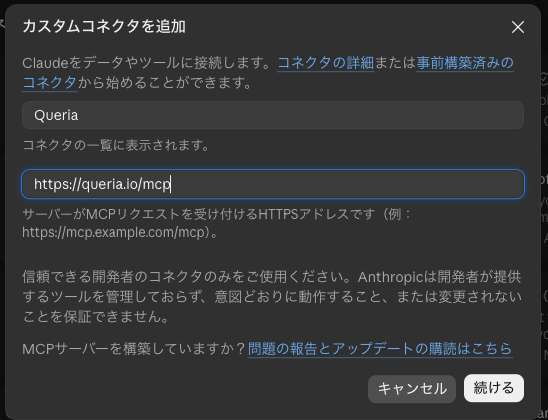Screen dimensions: 548x420
Task: Open 問題の報告とアップデートの購読はこちら link
Action: (380, 349)
